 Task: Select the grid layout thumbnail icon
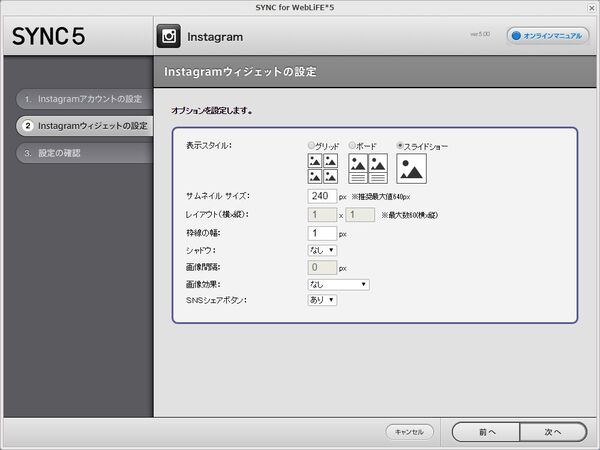tap(323, 168)
